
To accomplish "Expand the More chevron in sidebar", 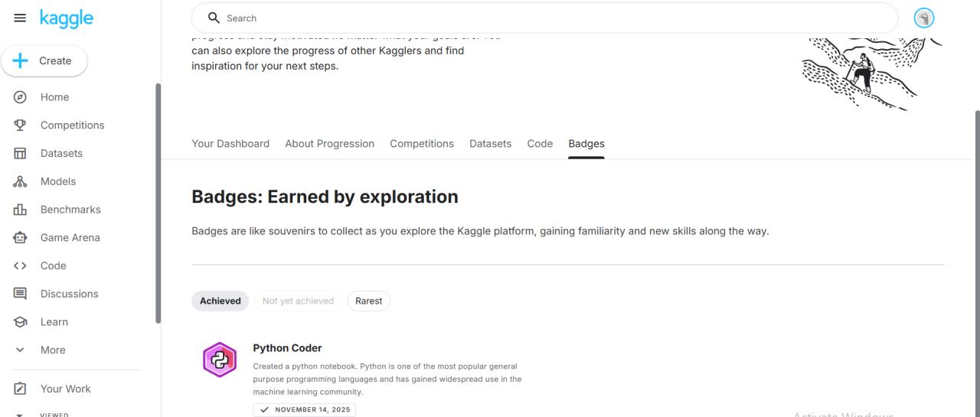I will (21, 350).
